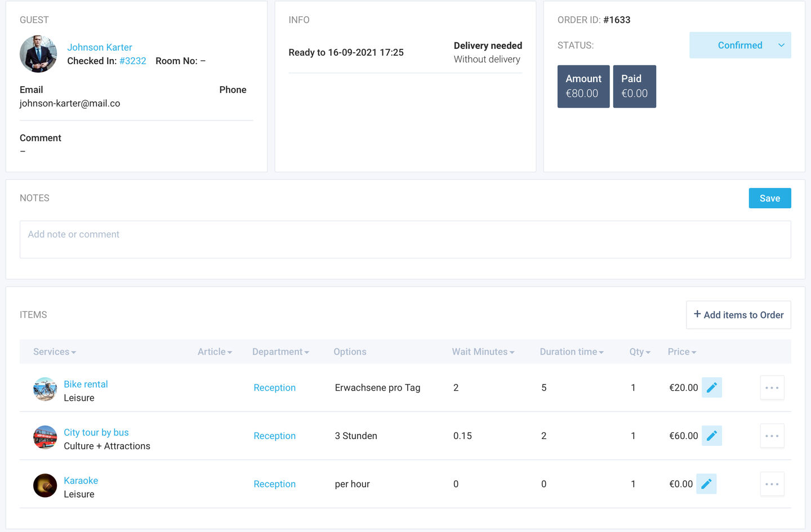Click Without delivery text

487,59
